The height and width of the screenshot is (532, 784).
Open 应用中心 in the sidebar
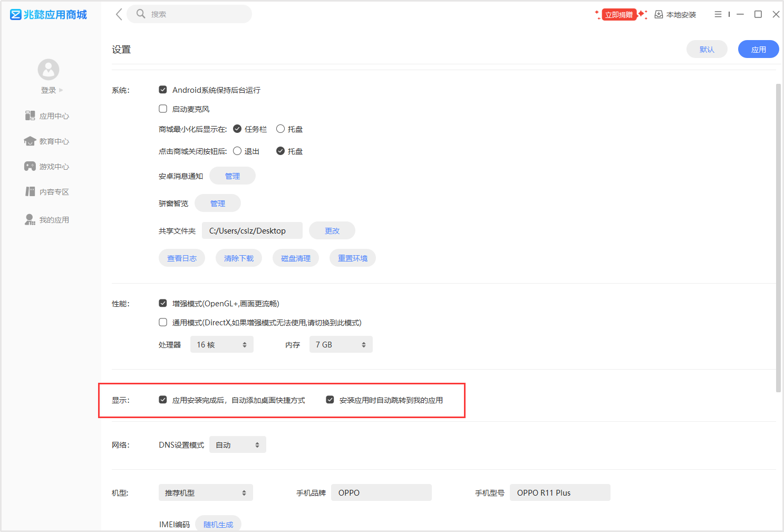[x=47, y=116]
